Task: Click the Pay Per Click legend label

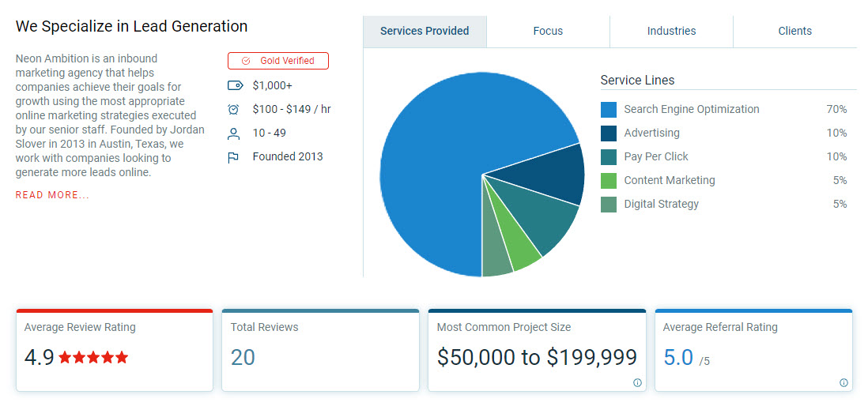Action: pos(655,157)
